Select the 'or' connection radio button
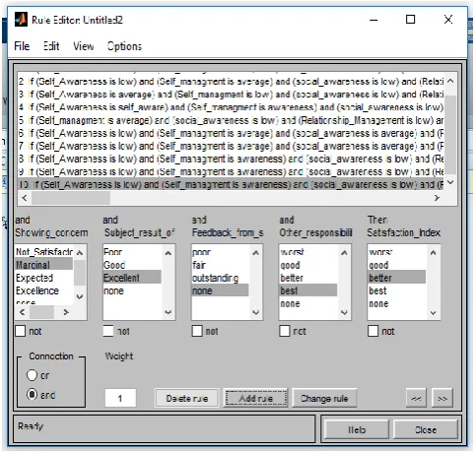This screenshot has width=476, height=451. 32,375
